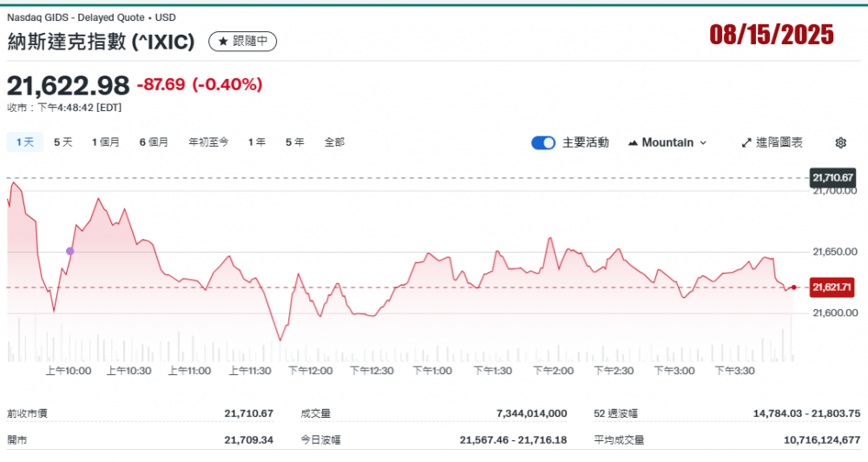868x462 pixels.
Task: Switch to 年初至今 year-to-date range
Action: pos(208,142)
